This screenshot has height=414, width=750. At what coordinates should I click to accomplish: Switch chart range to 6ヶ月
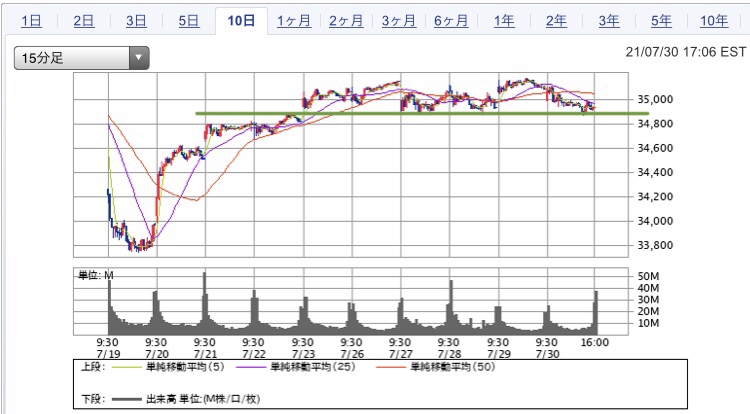(x=451, y=21)
